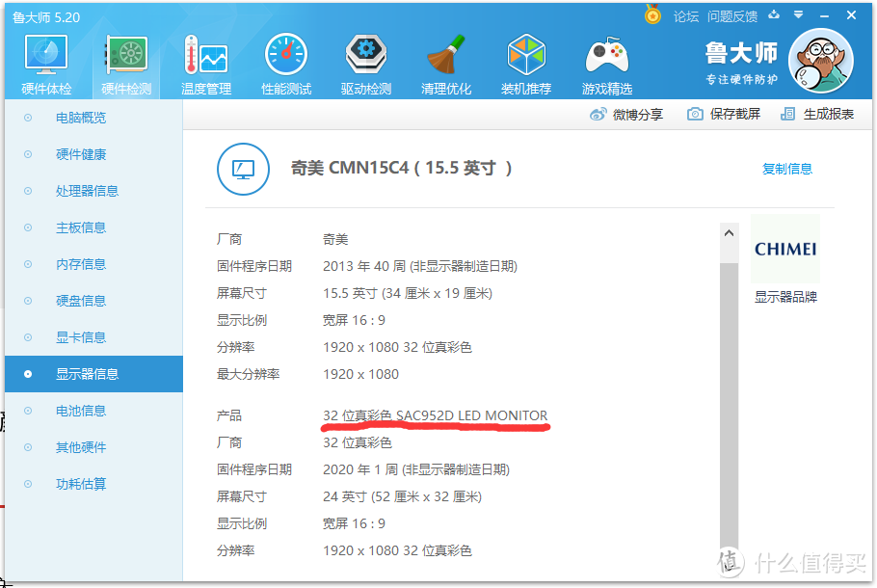Click the scroll up arrow of details list
This screenshot has height=588, width=877.
click(x=729, y=233)
